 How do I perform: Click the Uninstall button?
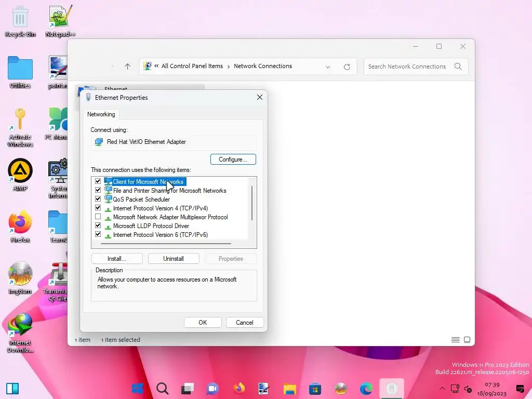(x=174, y=259)
